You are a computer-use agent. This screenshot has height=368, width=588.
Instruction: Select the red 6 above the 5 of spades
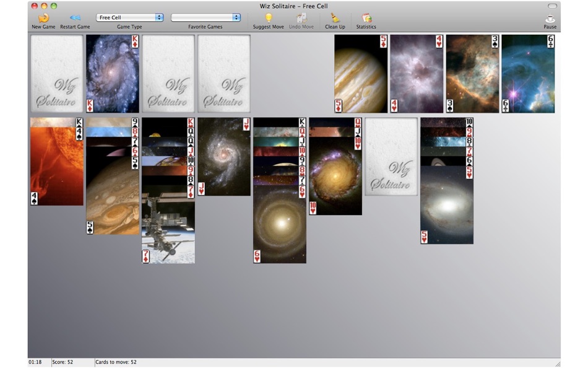point(113,152)
